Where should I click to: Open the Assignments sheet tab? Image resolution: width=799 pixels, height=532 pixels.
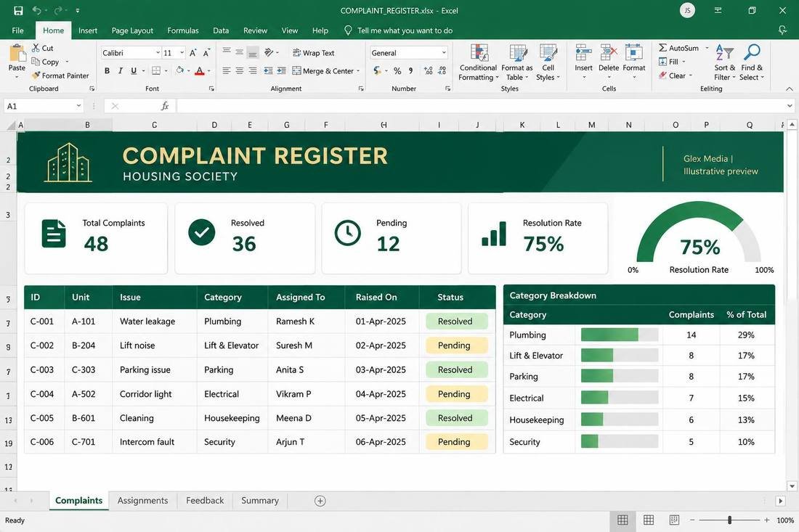tap(142, 501)
